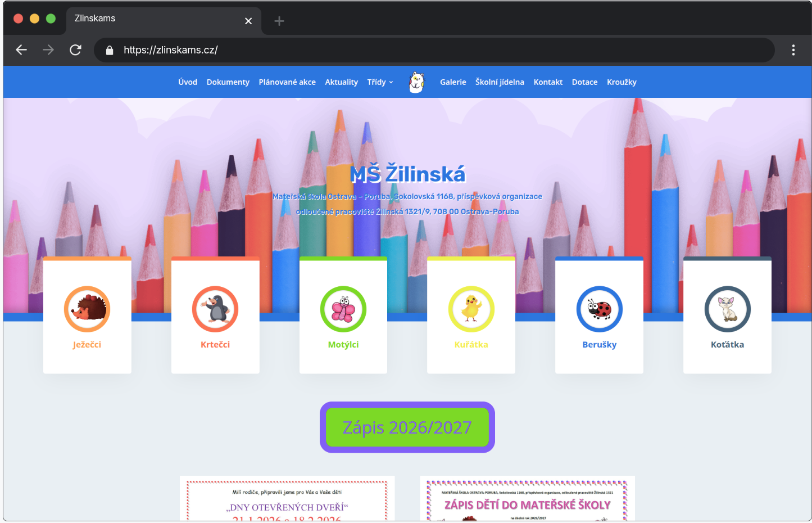
Task: Navigate to Školní jídelna
Action: (x=500, y=82)
